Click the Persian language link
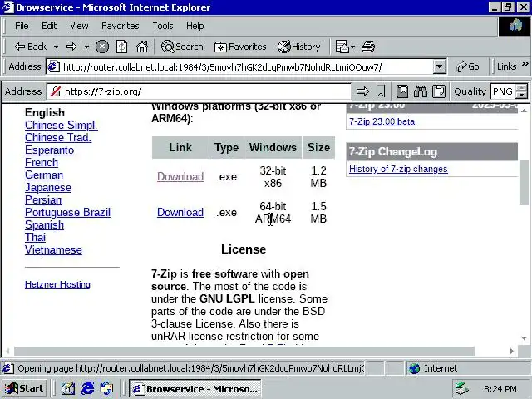The image size is (532, 399). 43,199
